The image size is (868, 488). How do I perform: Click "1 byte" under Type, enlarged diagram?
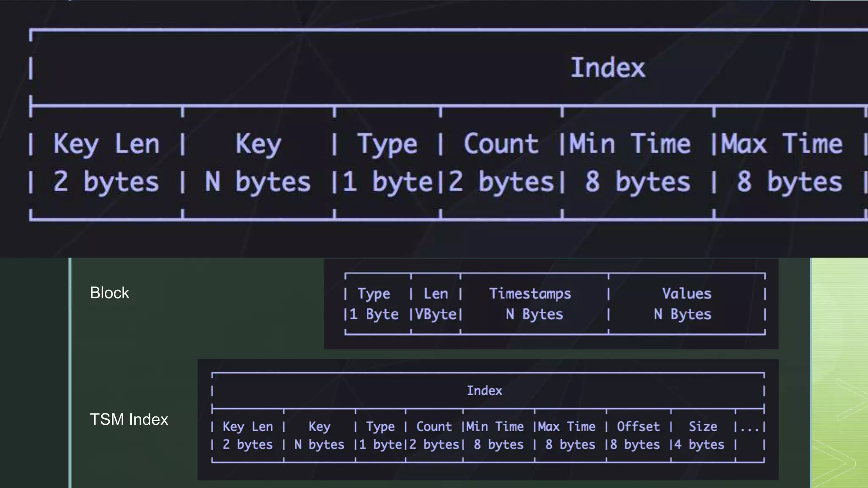388,182
